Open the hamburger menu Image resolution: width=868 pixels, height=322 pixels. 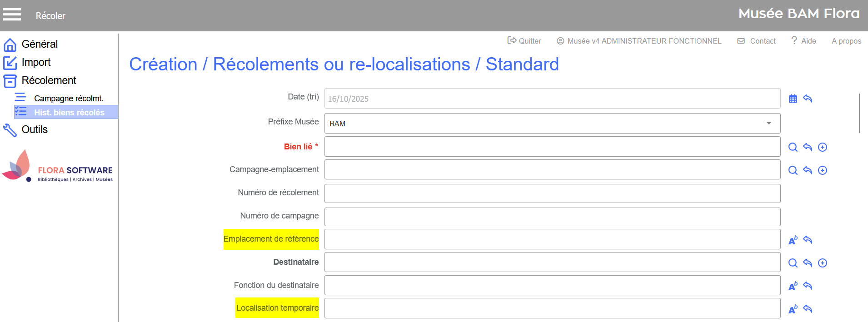[12, 15]
